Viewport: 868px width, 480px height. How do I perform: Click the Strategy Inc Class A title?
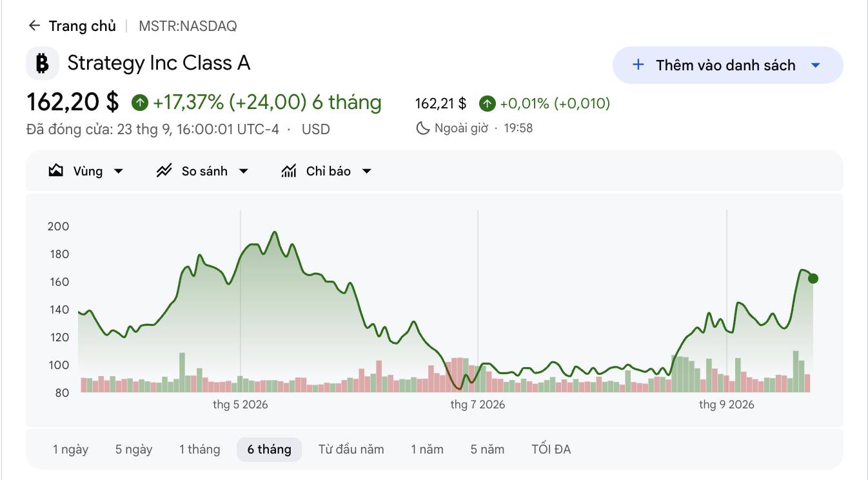coord(159,63)
